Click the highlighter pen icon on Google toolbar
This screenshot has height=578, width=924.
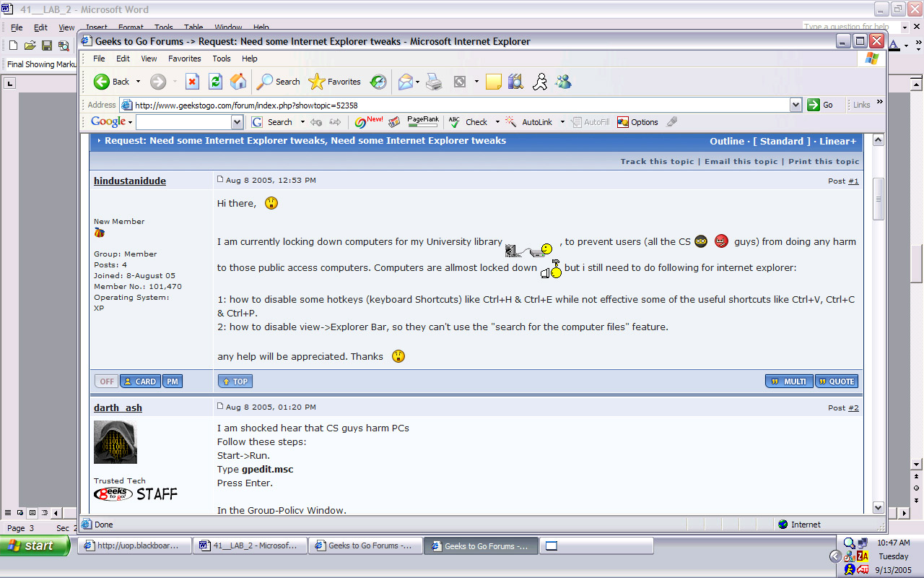(672, 122)
